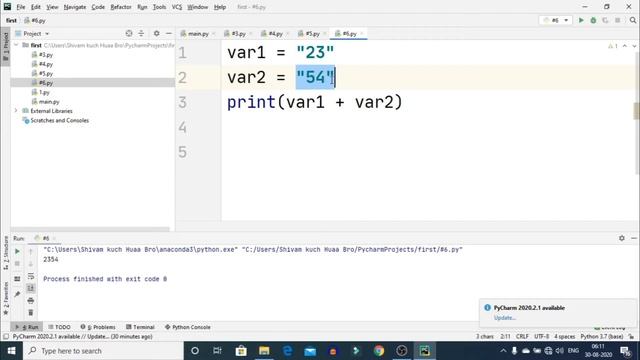
Task: Click the CRLF line separator indicator
Action: tap(522, 337)
